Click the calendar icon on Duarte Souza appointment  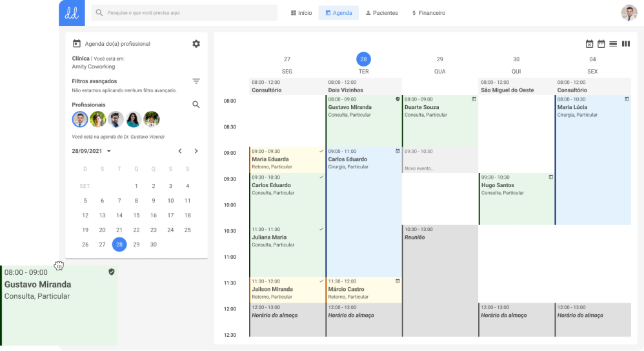[474, 99]
